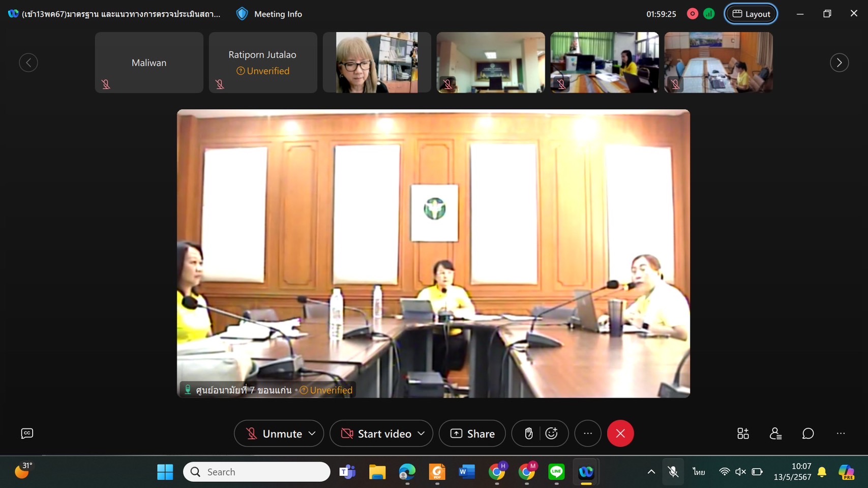
Task: Open Microsoft Word from the taskbar
Action: point(467,472)
